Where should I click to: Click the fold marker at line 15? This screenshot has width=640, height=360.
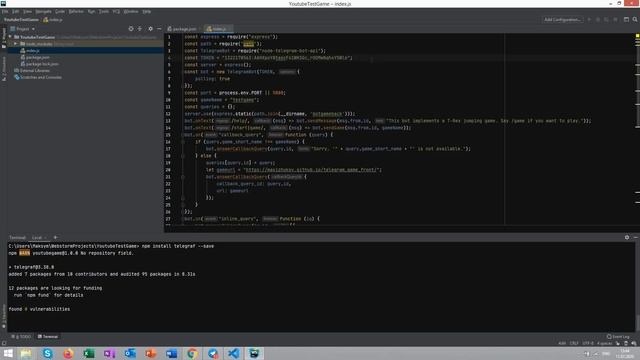coord(182,135)
